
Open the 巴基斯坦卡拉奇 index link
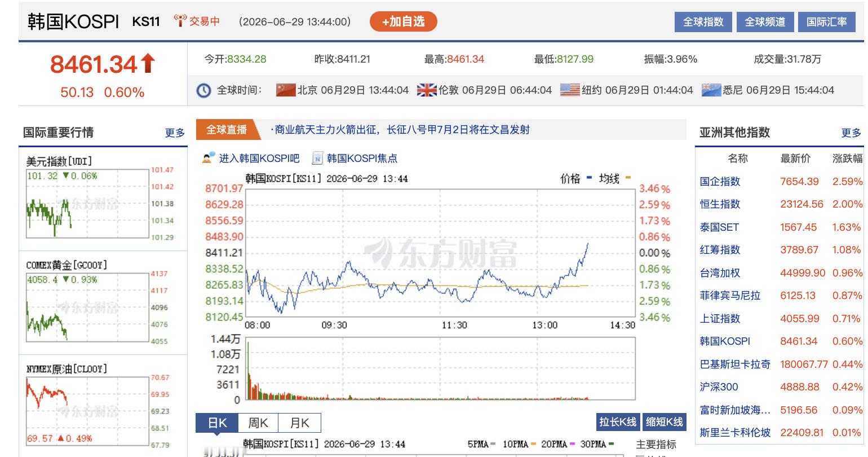point(735,364)
